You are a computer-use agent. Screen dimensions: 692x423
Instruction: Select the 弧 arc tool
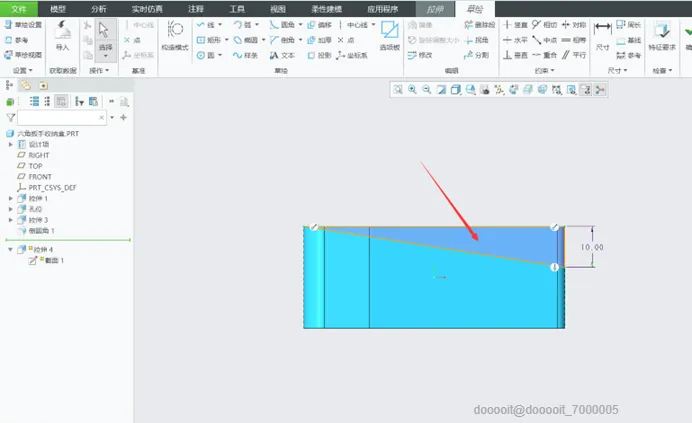(243, 25)
